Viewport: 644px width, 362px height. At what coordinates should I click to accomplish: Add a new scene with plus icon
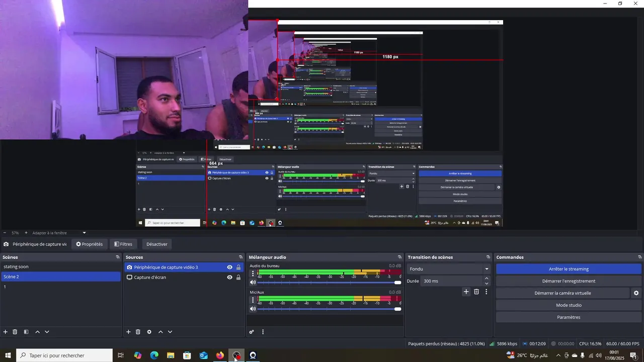click(6, 332)
